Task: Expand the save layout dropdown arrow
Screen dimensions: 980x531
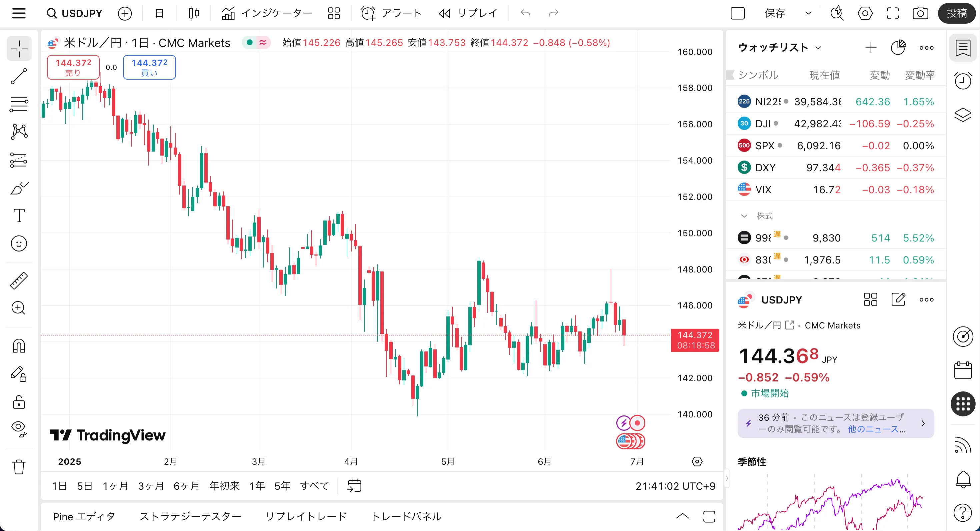Action: (808, 13)
